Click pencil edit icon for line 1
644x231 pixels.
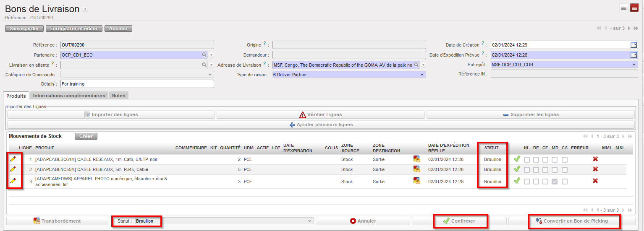13,159
